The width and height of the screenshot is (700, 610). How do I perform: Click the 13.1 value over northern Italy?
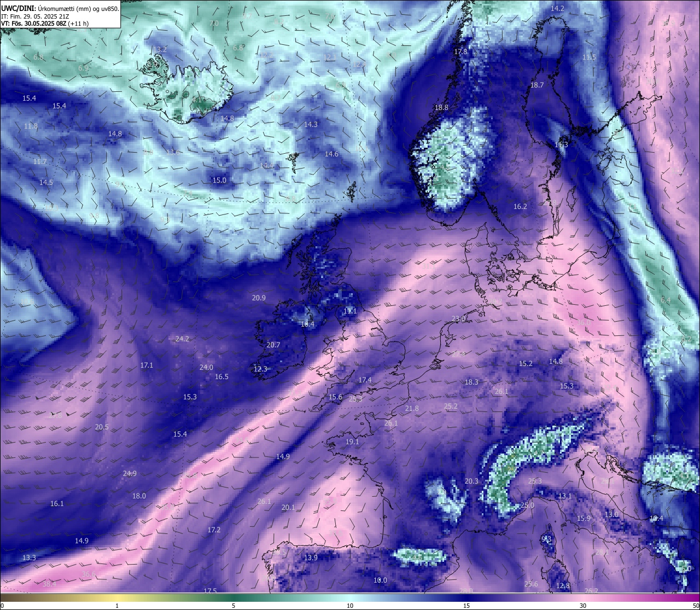[x=564, y=496]
